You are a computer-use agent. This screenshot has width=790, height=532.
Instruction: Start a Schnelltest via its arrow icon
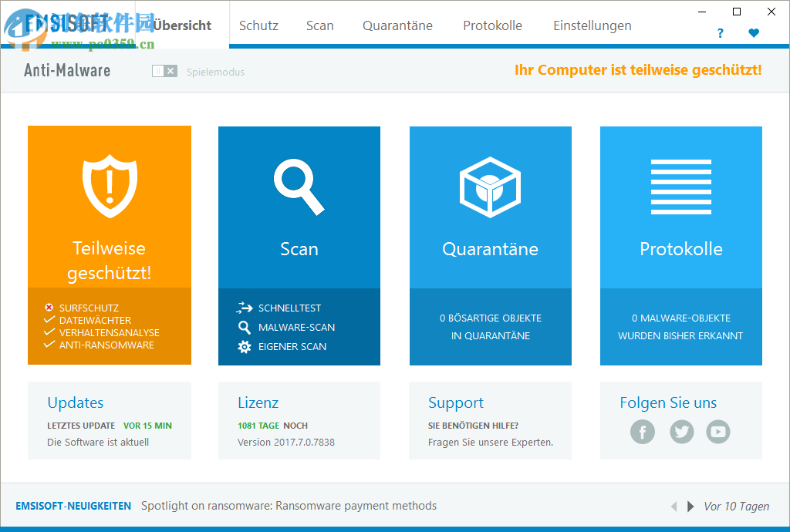pyautogui.click(x=244, y=307)
